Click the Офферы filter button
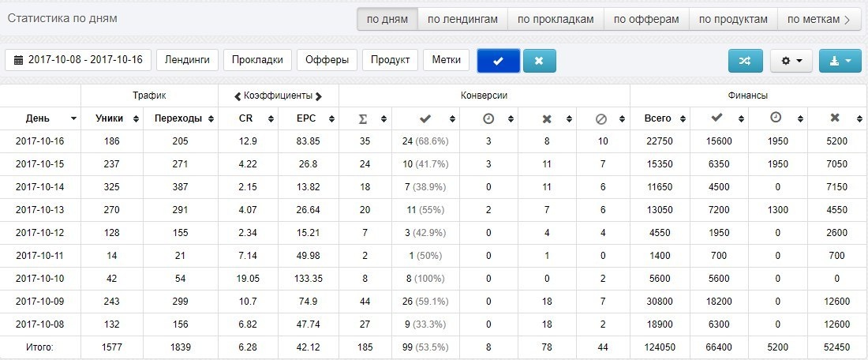This screenshot has width=868, height=360. click(x=327, y=60)
